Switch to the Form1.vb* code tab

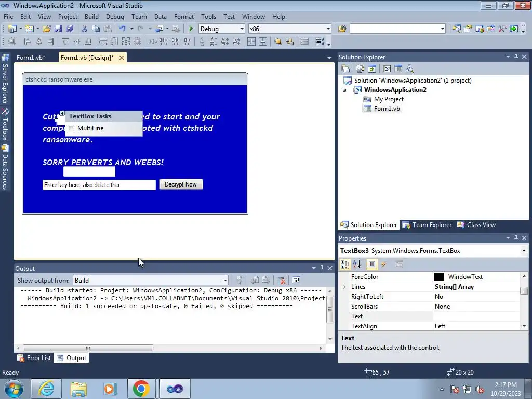[31, 58]
